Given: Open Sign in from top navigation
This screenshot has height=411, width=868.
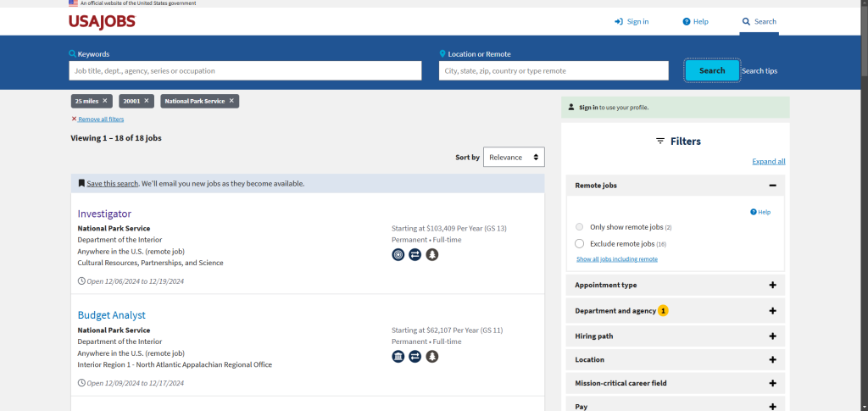Looking at the screenshot, I should coord(632,21).
